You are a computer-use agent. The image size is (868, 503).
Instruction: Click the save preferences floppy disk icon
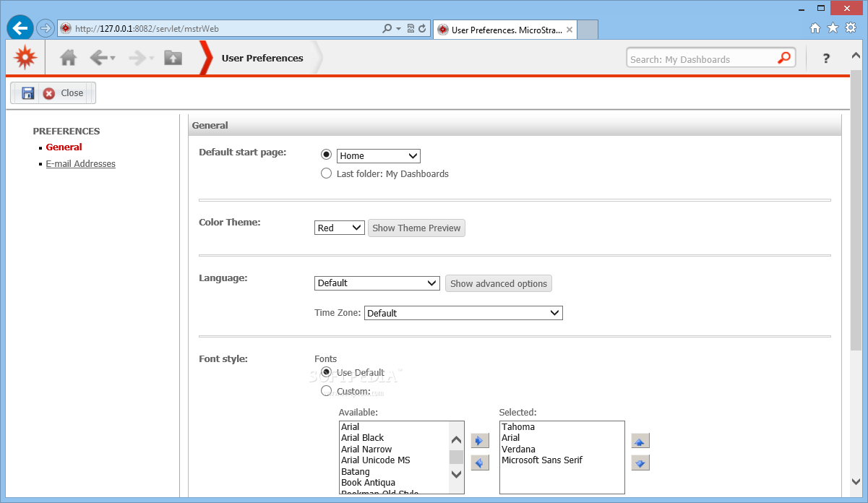(28, 93)
